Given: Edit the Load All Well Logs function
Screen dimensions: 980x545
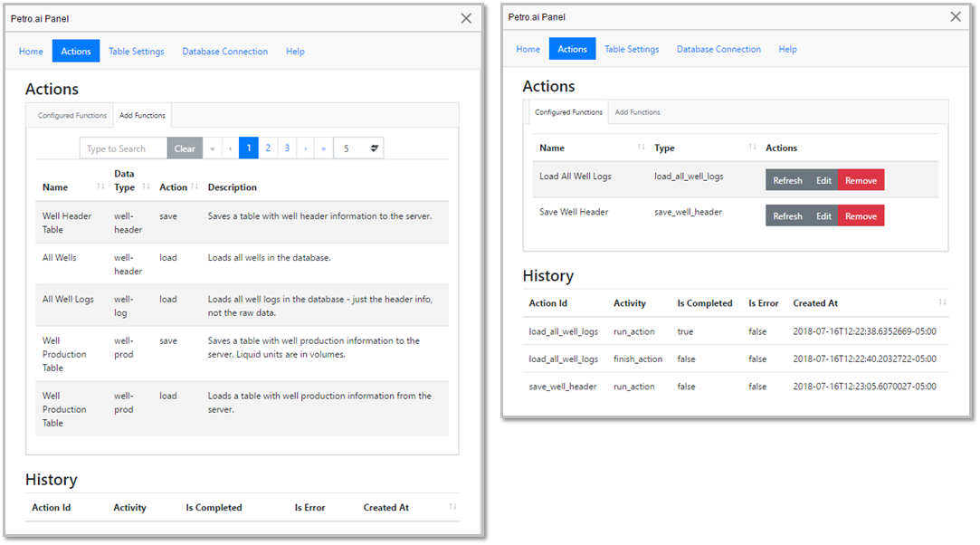Looking at the screenshot, I should tap(823, 180).
